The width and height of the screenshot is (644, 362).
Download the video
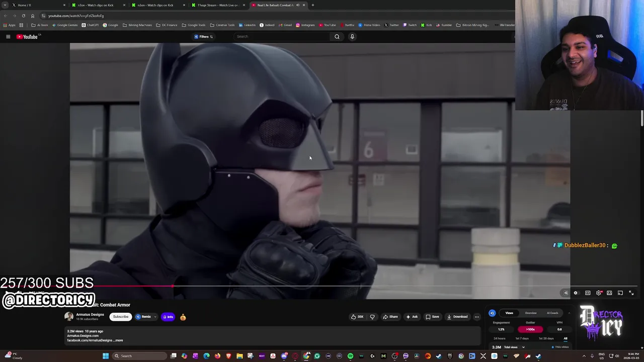pos(457,317)
